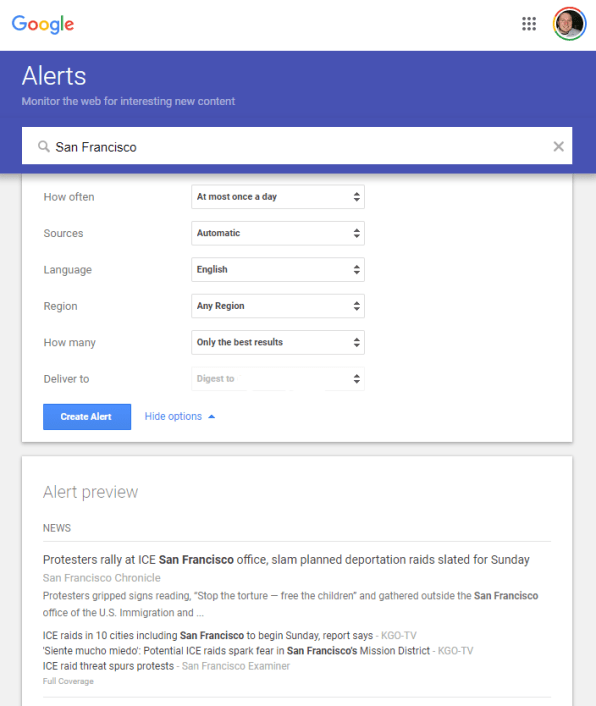Click the Google logo

pos(43,24)
